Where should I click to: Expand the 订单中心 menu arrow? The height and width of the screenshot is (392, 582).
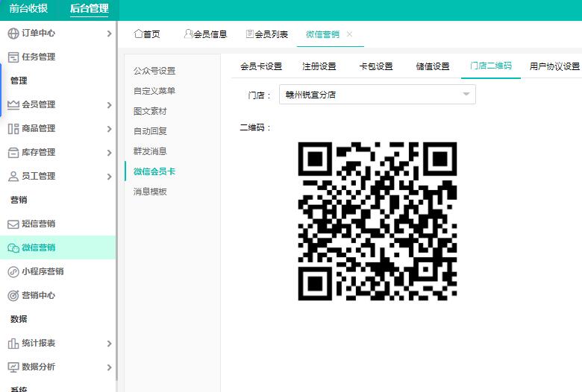(109, 34)
